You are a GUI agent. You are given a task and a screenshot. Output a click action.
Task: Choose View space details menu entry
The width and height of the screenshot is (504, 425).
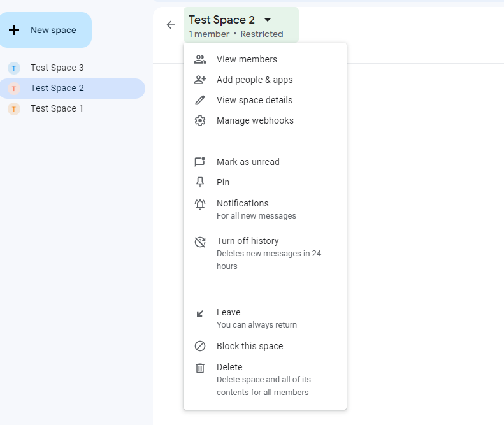pyautogui.click(x=254, y=100)
